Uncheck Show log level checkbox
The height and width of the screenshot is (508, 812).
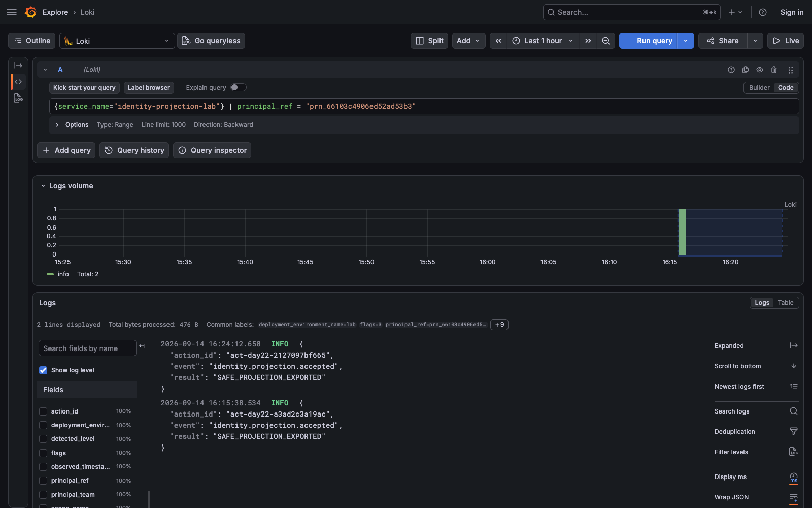43,370
